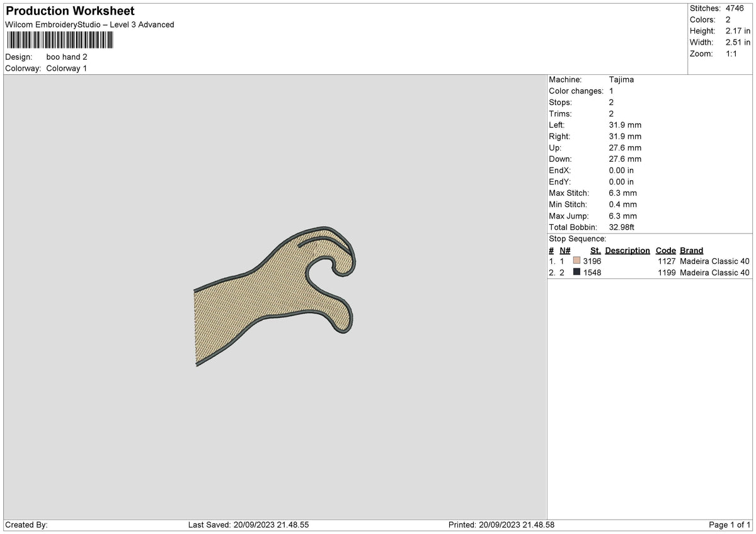Click 'Madeira Classic 40' in the 1127 row
The height and width of the screenshot is (534, 756).
pos(715,261)
